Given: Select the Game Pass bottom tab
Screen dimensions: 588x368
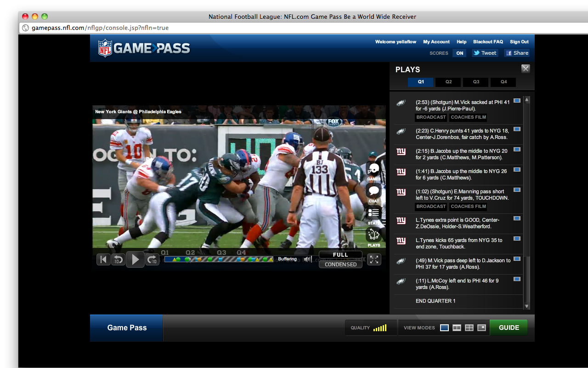Looking at the screenshot, I should pyautogui.click(x=127, y=328).
